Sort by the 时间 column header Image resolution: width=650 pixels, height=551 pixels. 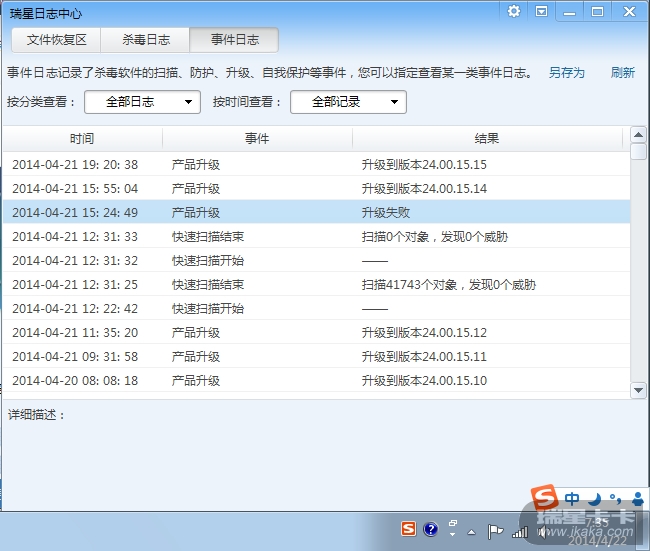pos(82,138)
